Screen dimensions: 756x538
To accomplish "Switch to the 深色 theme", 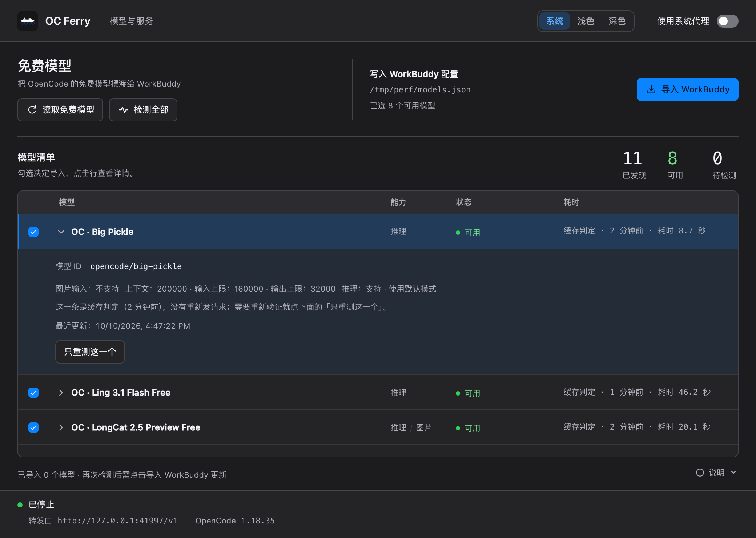I will tap(617, 21).
